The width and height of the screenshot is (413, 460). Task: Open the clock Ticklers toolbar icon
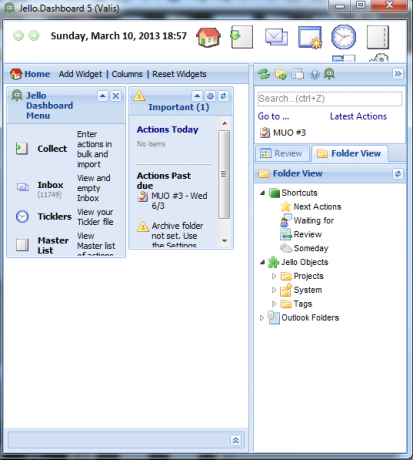pyautogui.click(x=343, y=37)
